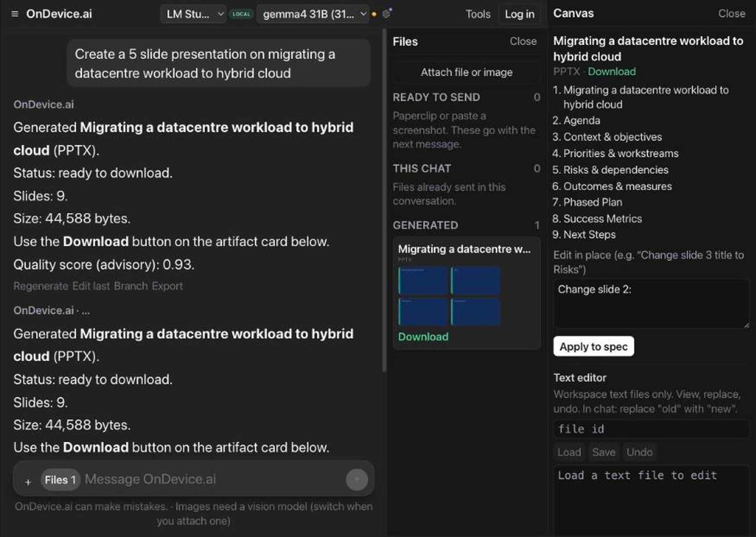
Task: Open the Tools menu
Action: (x=478, y=14)
